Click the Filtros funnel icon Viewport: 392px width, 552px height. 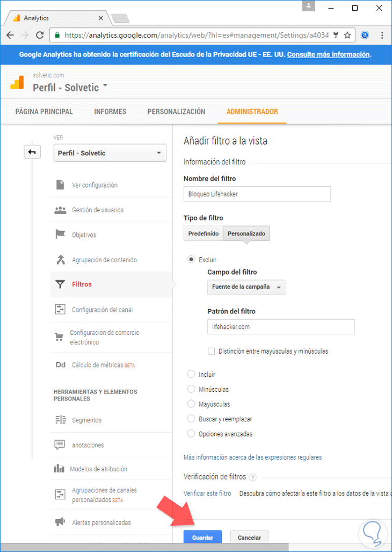(x=60, y=284)
